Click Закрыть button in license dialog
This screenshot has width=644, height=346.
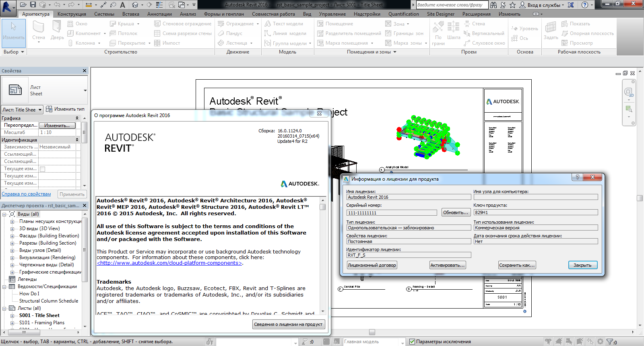pyautogui.click(x=582, y=265)
